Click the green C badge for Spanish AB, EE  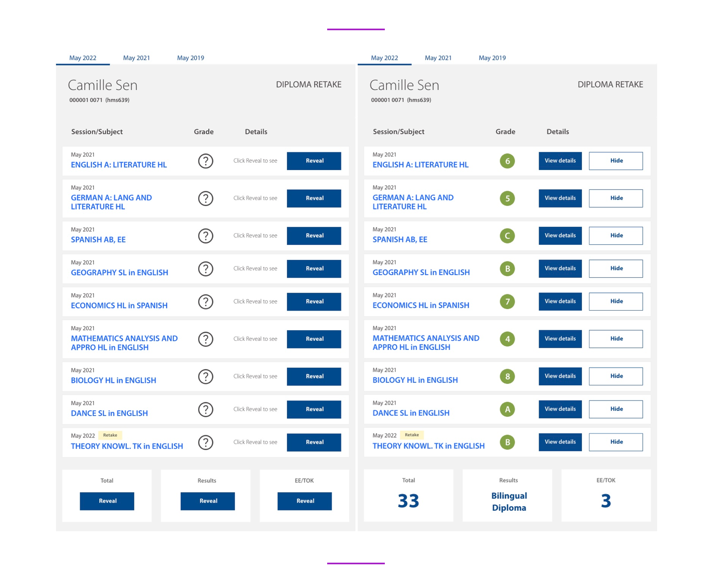507,236
